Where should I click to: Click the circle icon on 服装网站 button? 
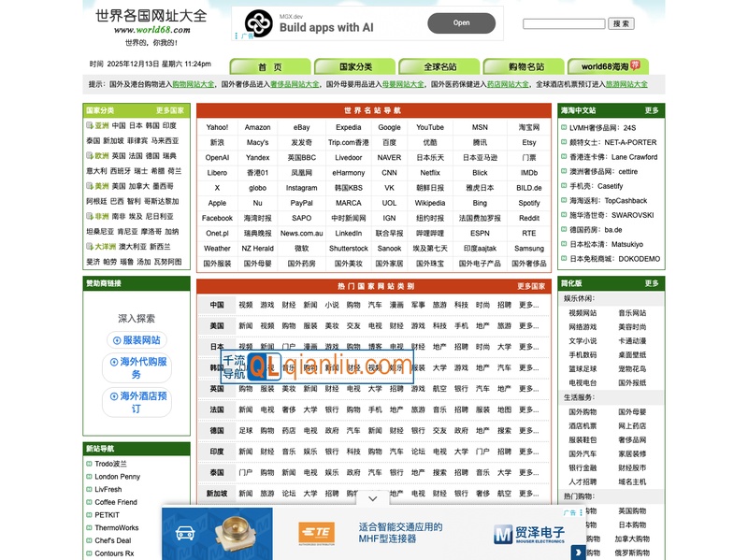117,339
